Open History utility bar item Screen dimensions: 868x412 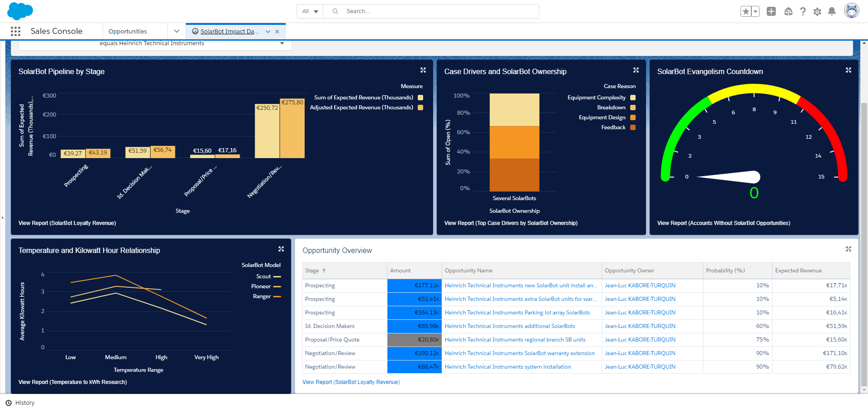click(x=20, y=403)
